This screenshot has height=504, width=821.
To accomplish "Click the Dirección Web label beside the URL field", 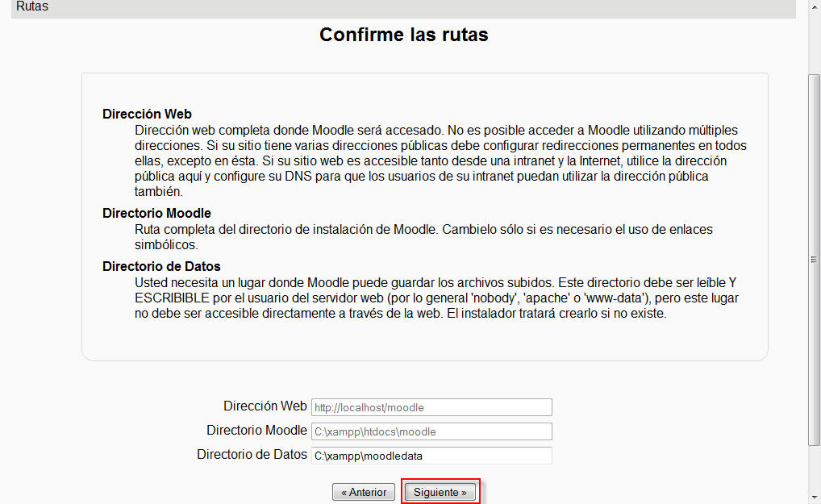I will (265, 406).
